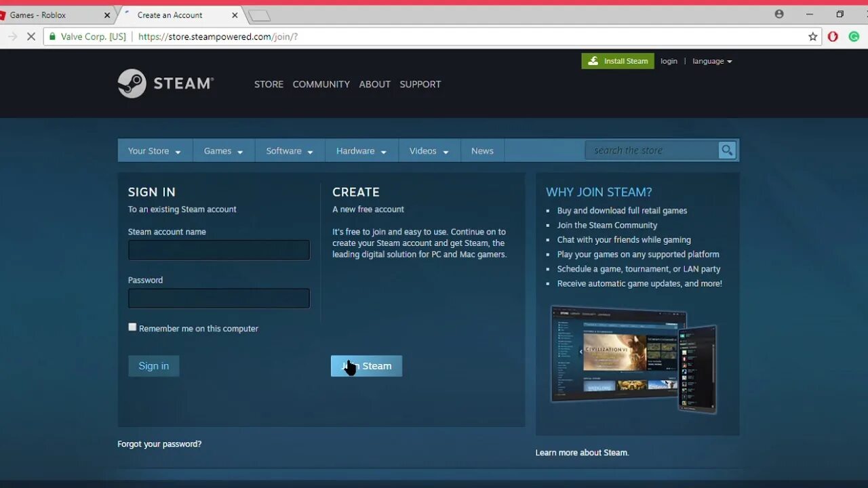The height and width of the screenshot is (488, 868).
Task: Click the Steam logo in header
Action: (x=165, y=83)
